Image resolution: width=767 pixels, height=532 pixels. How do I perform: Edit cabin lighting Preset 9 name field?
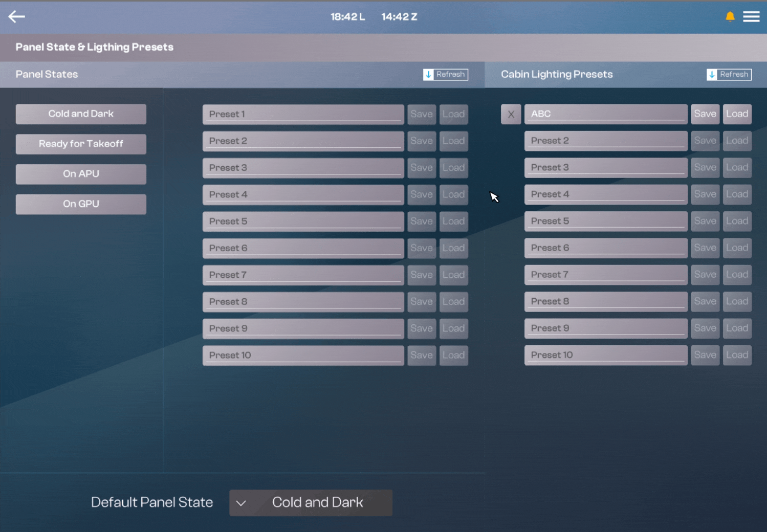pyautogui.click(x=606, y=328)
